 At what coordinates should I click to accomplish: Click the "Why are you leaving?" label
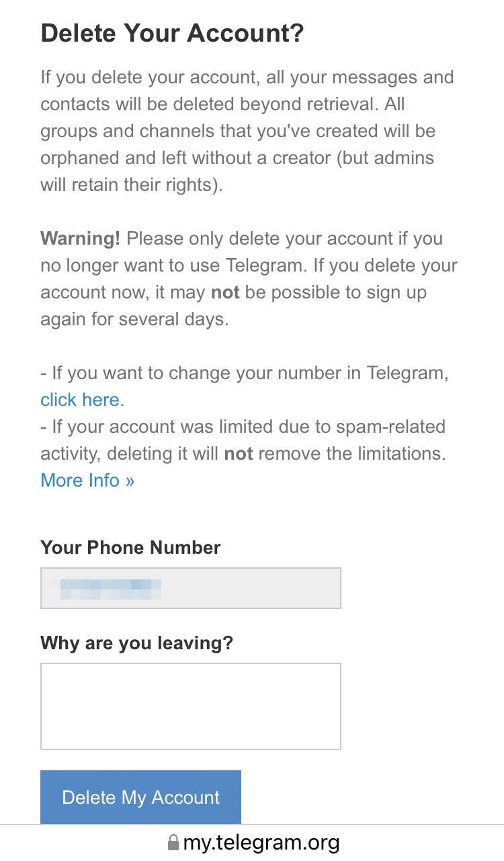136,643
